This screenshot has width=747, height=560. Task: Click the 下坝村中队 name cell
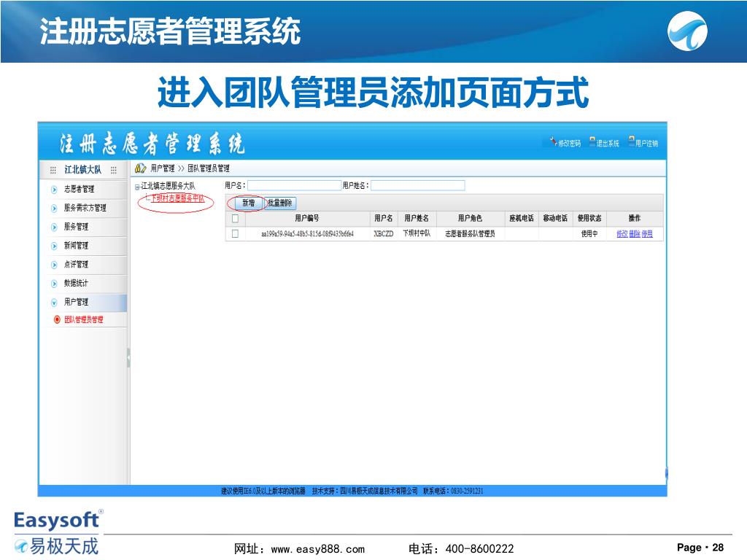coord(417,233)
